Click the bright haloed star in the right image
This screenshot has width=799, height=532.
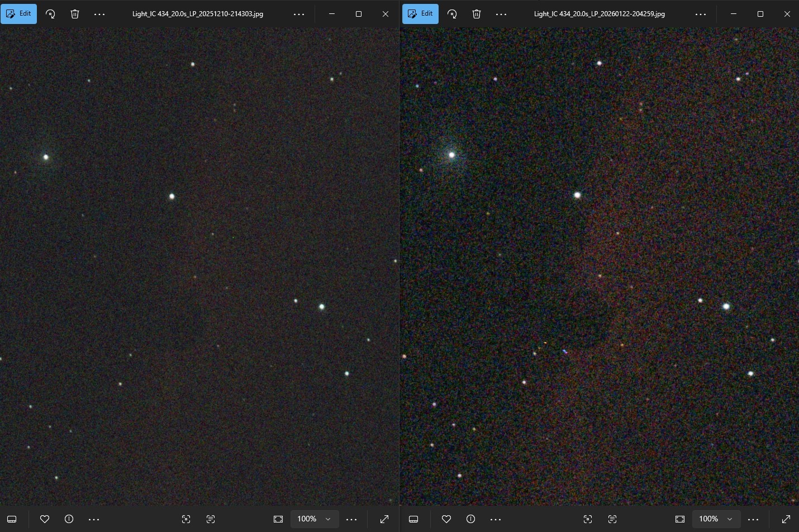(x=452, y=155)
